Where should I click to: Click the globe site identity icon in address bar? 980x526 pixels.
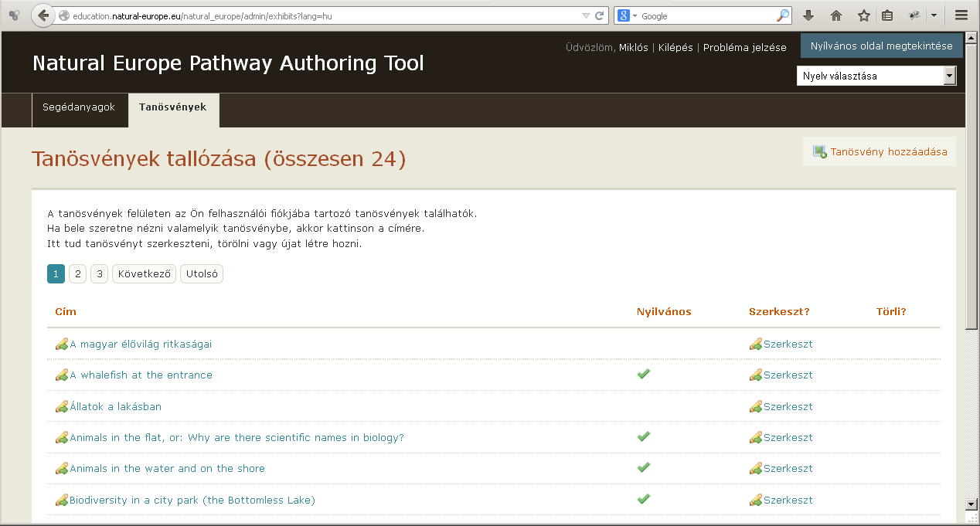[x=64, y=15]
